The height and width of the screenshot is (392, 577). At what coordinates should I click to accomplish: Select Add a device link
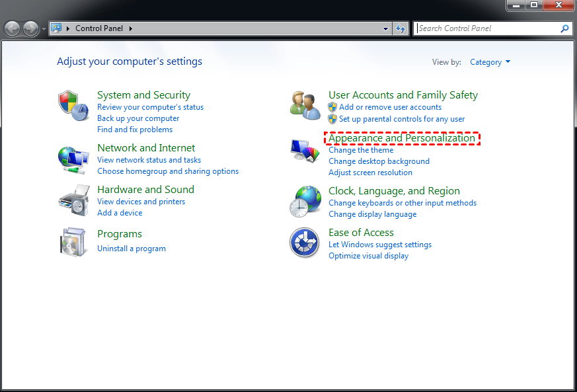pyautogui.click(x=120, y=213)
